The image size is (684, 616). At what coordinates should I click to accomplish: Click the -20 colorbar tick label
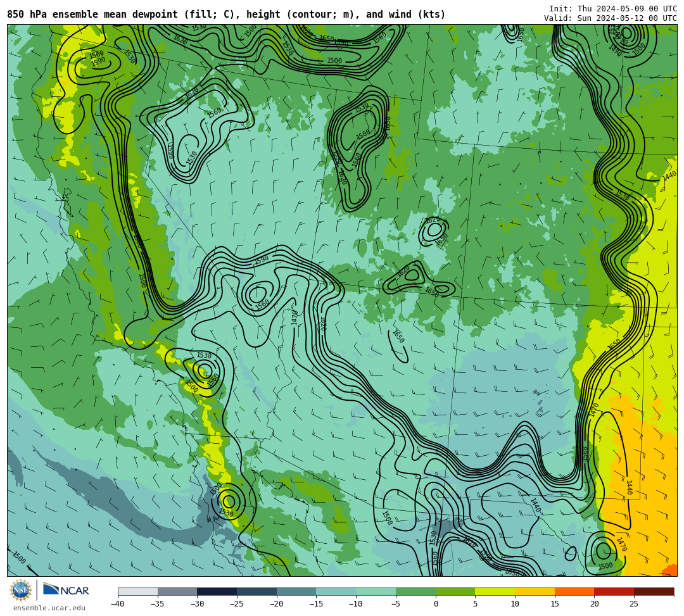point(277,604)
